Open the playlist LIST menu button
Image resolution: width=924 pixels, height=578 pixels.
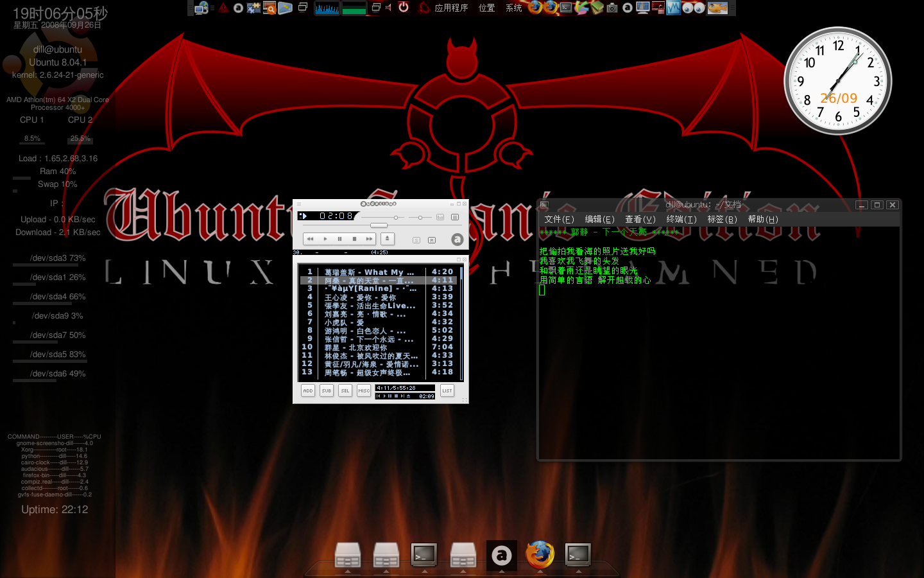click(x=447, y=390)
